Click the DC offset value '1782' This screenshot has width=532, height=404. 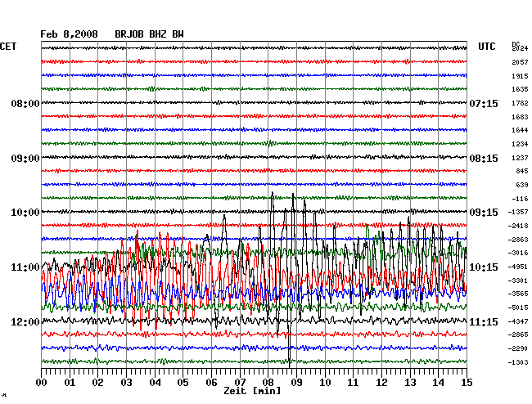(520, 103)
